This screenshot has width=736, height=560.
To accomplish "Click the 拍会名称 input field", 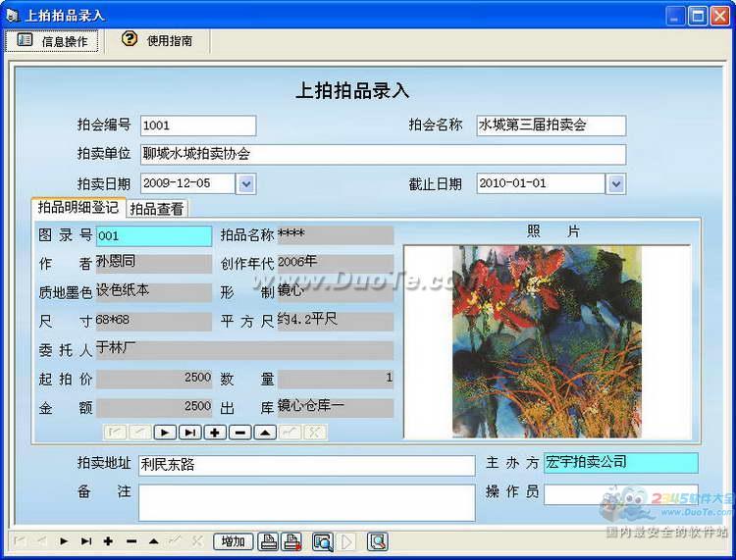I will point(552,126).
